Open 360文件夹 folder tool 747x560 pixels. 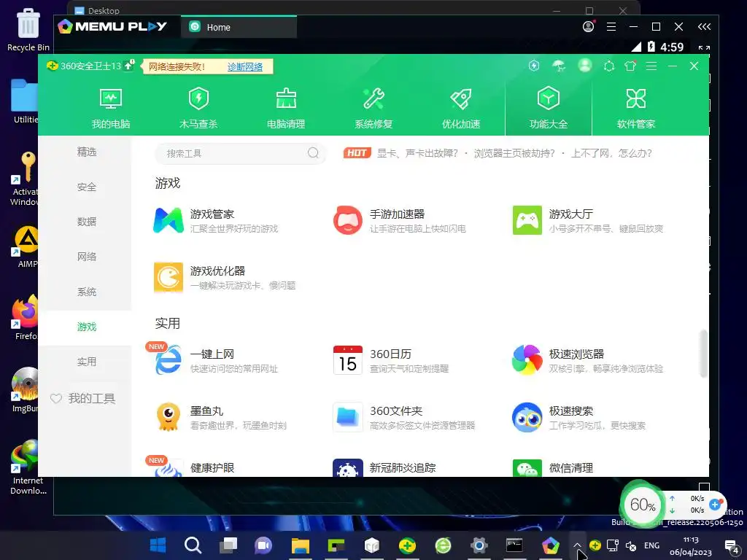(x=404, y=417)
